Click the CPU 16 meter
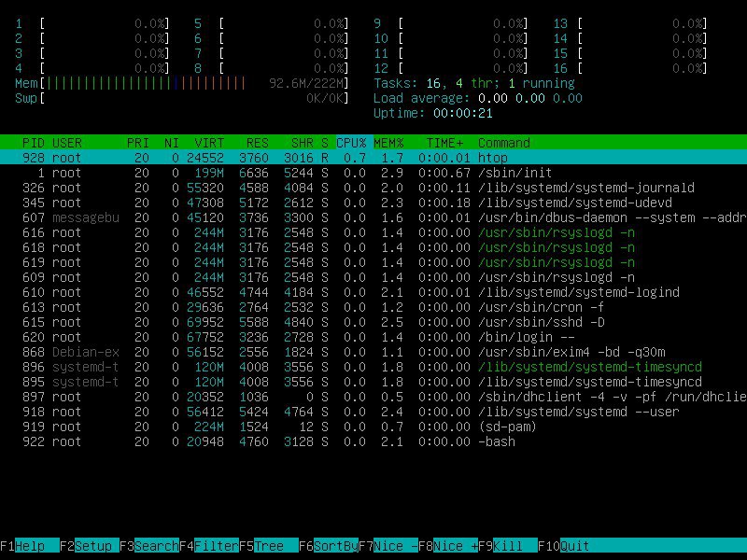Viewport: 747px width, 560px height. pos(629,68)
